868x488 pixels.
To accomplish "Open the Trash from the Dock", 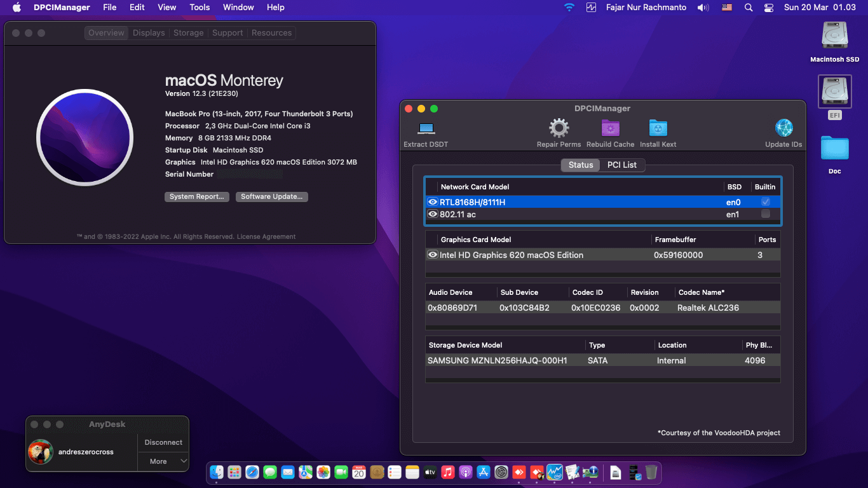I will click(650, 473).
